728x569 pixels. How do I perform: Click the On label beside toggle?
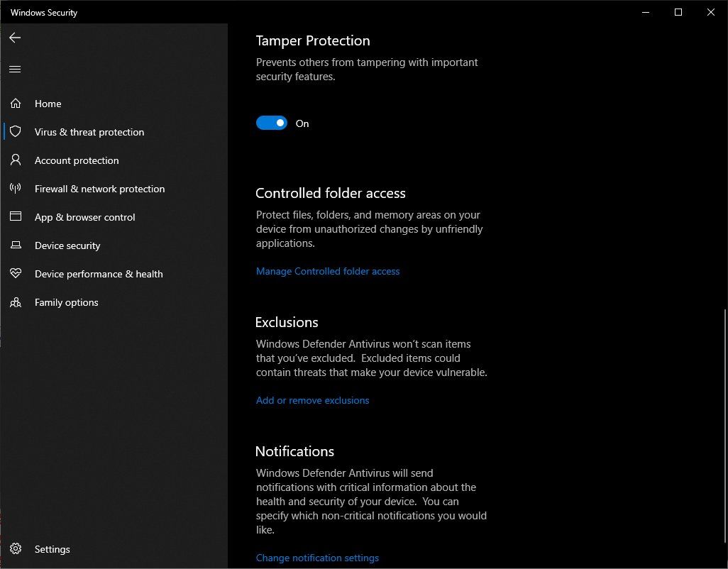pos(302,123)
